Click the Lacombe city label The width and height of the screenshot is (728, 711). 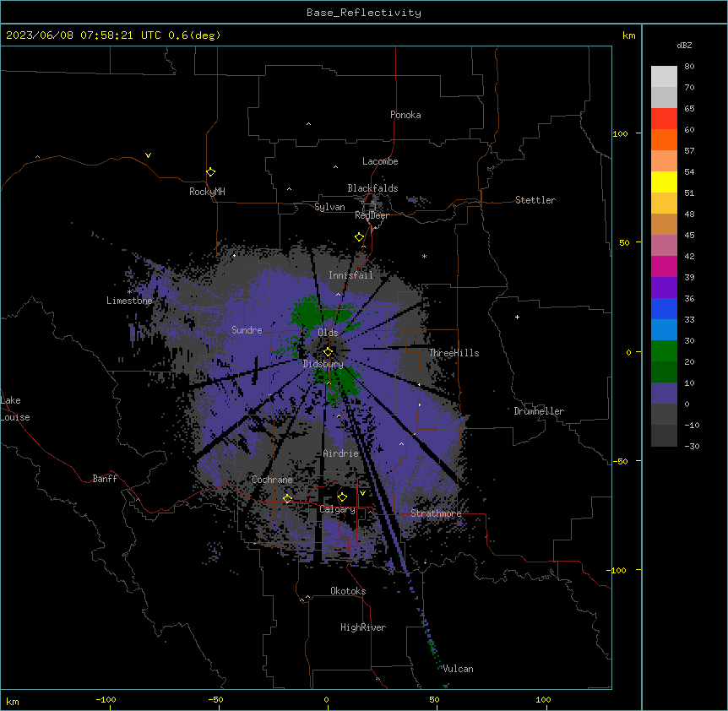(380, 161)
